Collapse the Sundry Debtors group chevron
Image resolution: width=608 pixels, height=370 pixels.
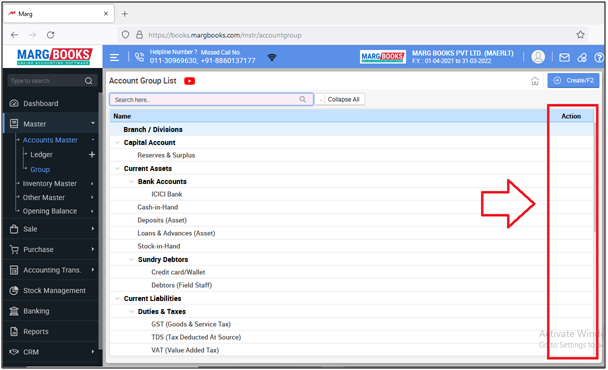click(131, 259)
